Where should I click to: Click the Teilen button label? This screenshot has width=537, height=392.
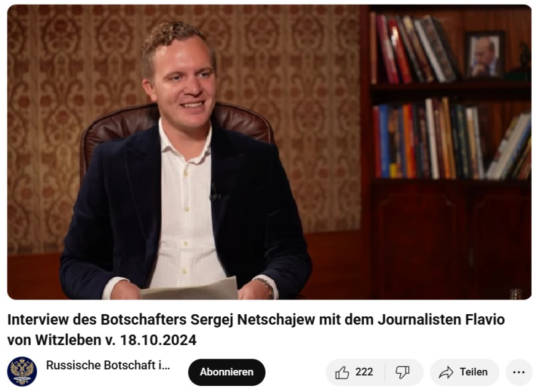[x=474, y=372]
